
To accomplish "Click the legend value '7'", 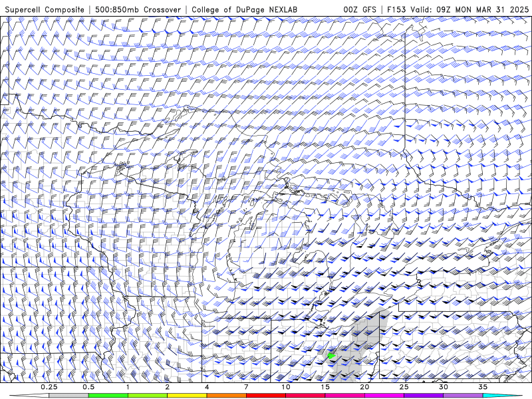I will (x=246, y=387).
